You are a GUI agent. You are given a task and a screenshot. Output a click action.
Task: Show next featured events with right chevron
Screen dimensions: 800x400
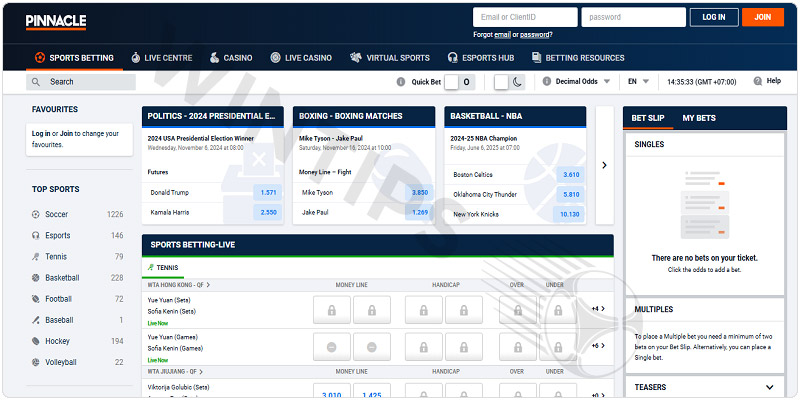point(604,165)
